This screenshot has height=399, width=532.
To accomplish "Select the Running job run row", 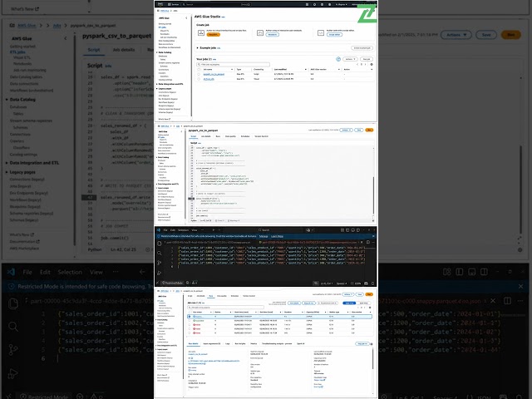I will 279,316.
